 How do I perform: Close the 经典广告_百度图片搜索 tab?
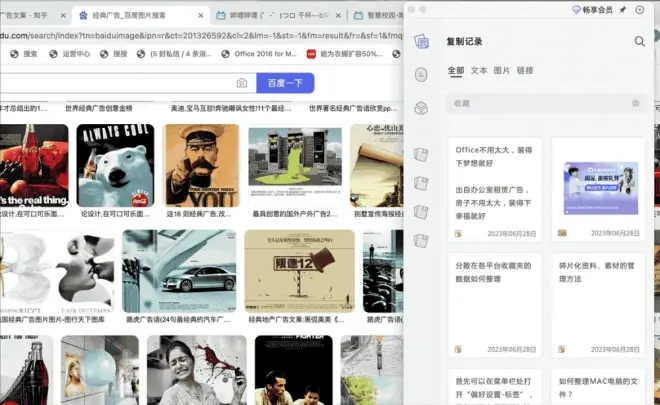201,16
